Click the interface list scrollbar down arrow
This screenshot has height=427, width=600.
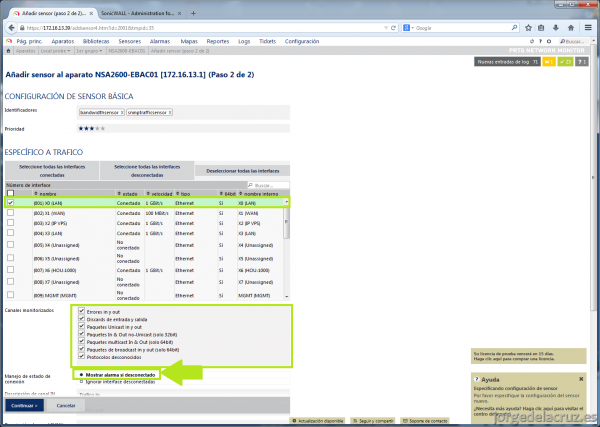pyautogui.click(x=287, y=297)
